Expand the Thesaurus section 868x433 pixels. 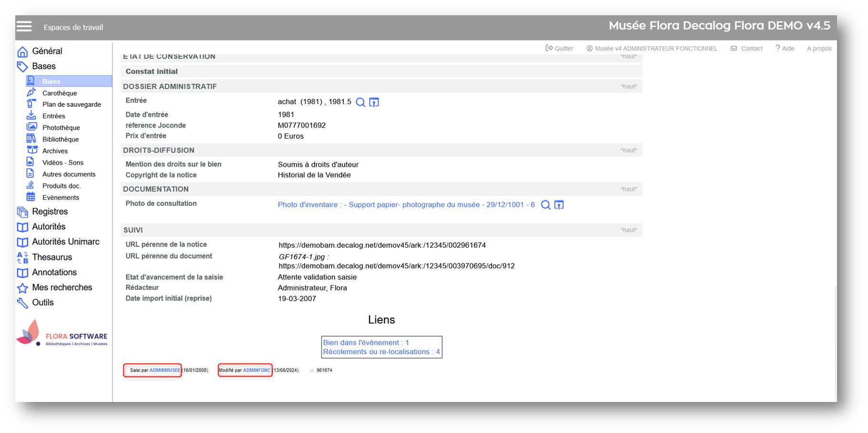click(51, 257)
